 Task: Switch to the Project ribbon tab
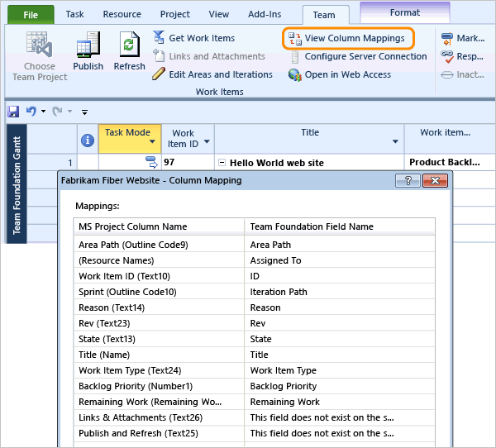[175, 14]
